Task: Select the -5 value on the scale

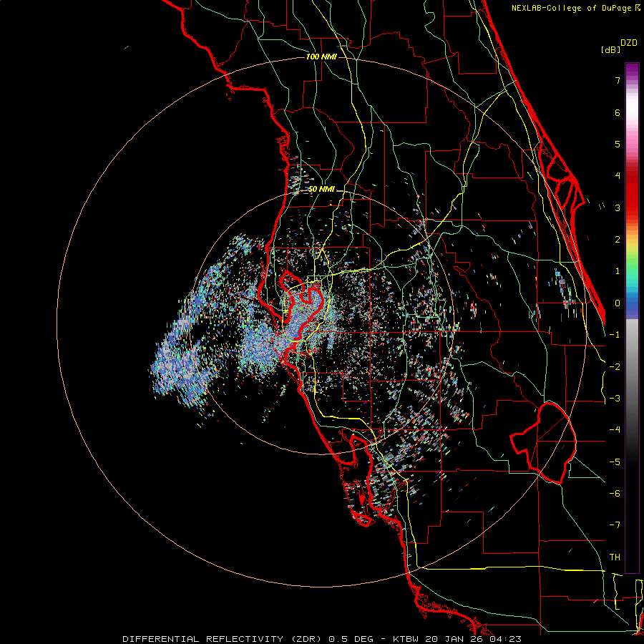Action: point(615,462)
